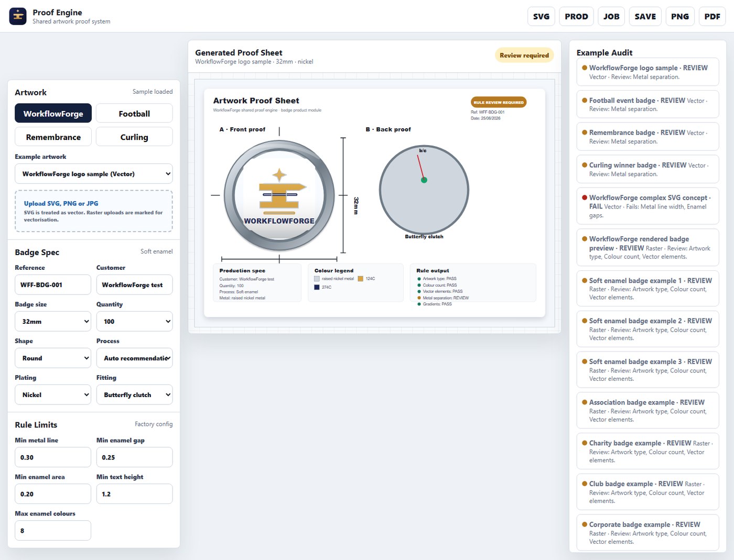The height and width of the screenshot is (560, 734).
Task: Open the Curling winner badge audit entry
Action: 647,169
